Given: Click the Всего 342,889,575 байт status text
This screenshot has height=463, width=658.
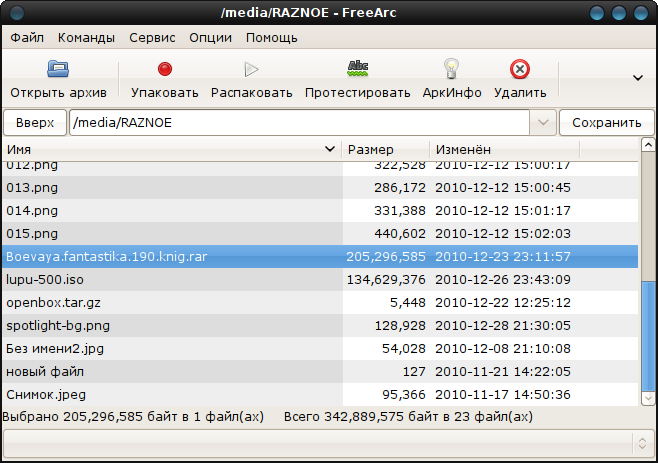Looking at the screenshot, I should [408, 417].
